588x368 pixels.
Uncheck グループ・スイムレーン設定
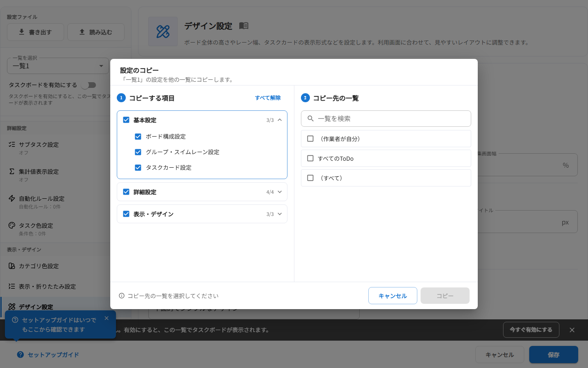coord(138,152)
